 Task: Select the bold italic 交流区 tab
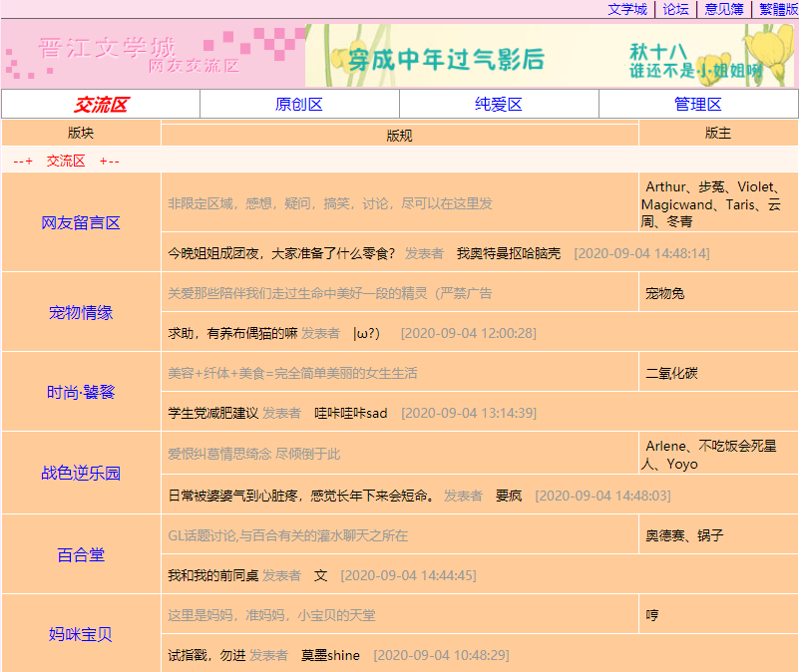click(x=101, y=105)
